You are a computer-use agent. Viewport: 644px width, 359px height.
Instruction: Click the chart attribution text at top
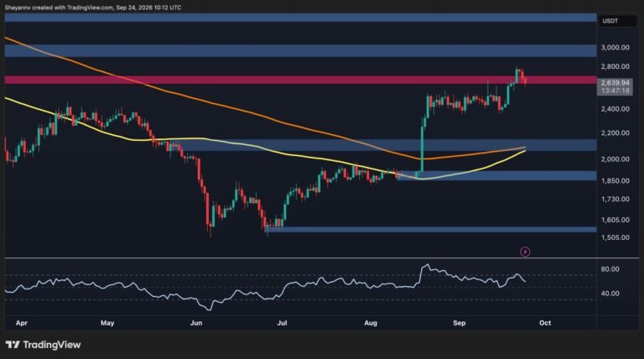click(93, 8)
